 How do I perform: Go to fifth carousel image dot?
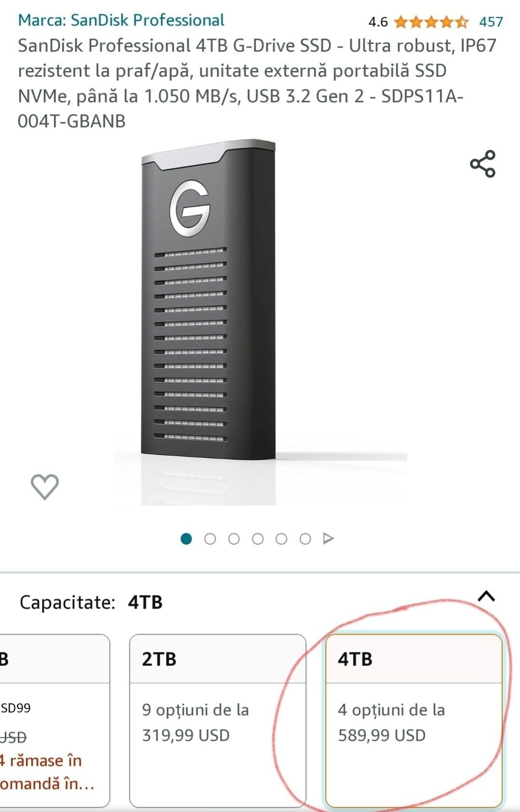click(x=281, y=539)
